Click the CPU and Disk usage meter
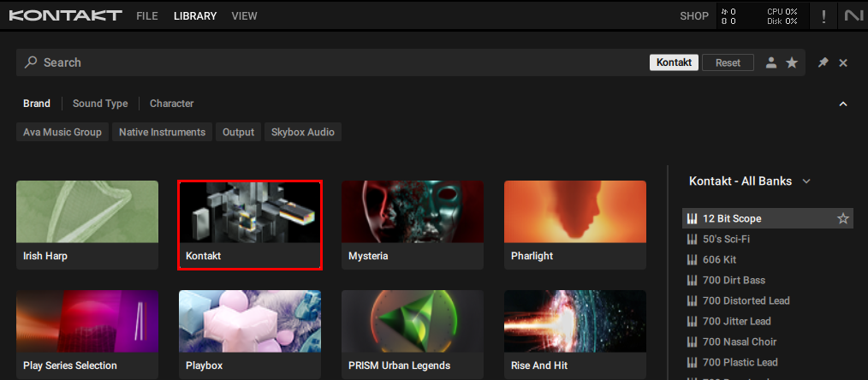 782,16
